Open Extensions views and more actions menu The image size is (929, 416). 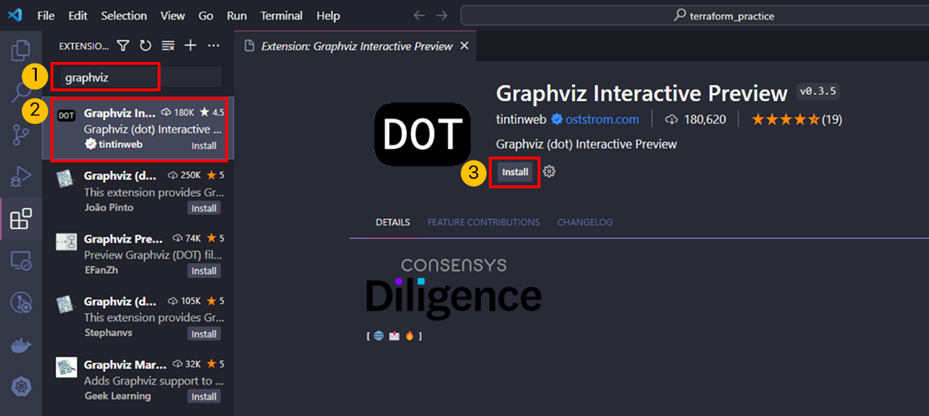[213, 46]
